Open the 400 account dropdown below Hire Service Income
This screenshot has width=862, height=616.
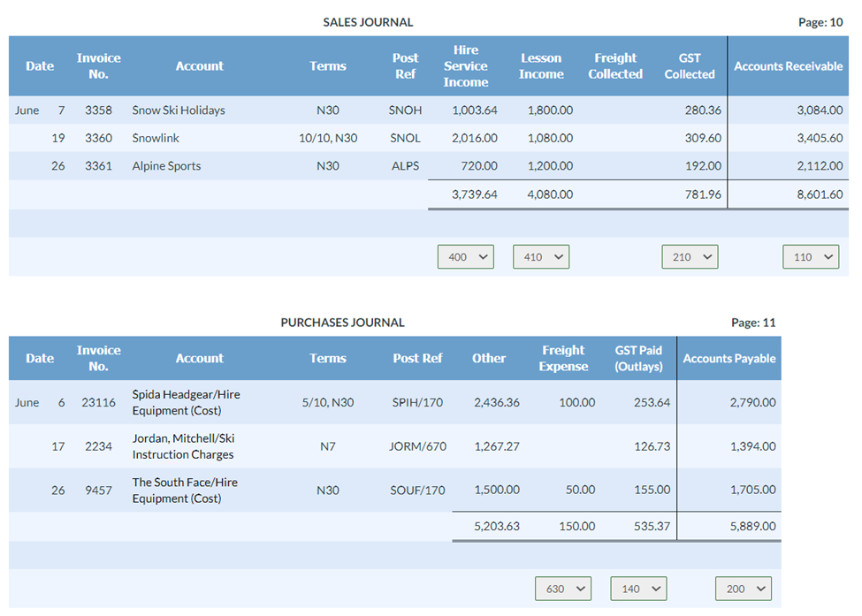point(465,256)
